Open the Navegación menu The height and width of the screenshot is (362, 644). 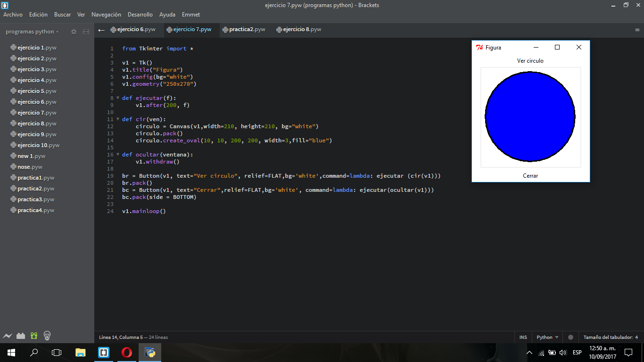click(x=106, y=15)
